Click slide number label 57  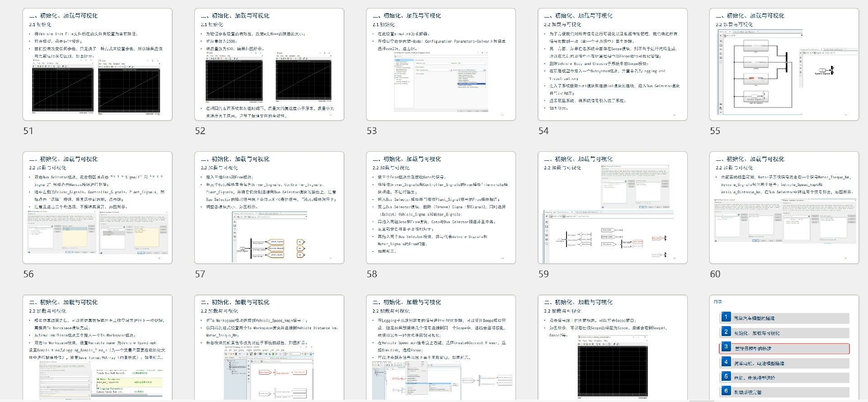coord(200,274)
